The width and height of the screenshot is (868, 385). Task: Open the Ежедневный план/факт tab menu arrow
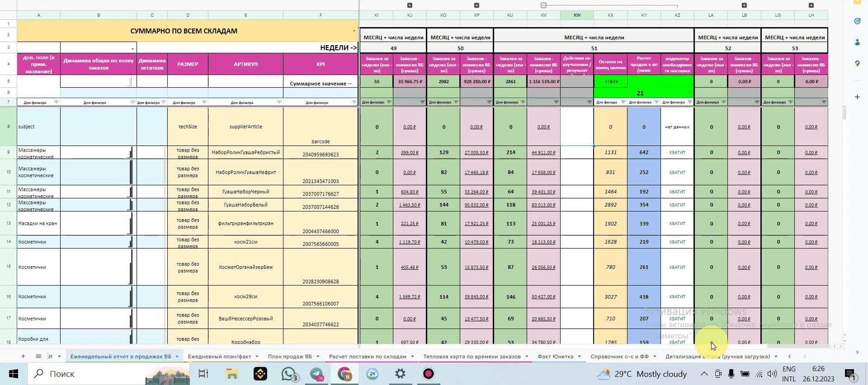[257, 357]
